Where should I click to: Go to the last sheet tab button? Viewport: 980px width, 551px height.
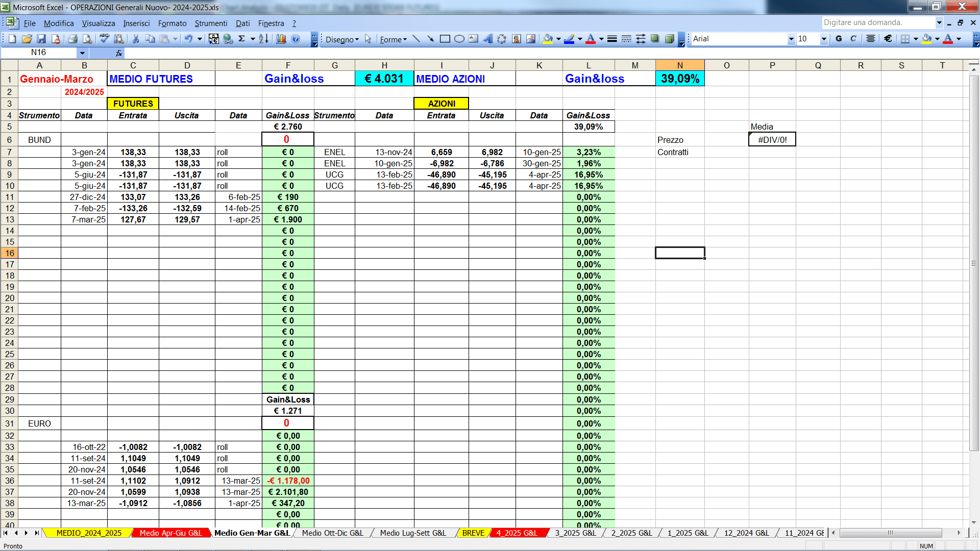pyautogui.click(x=36, y=533)
